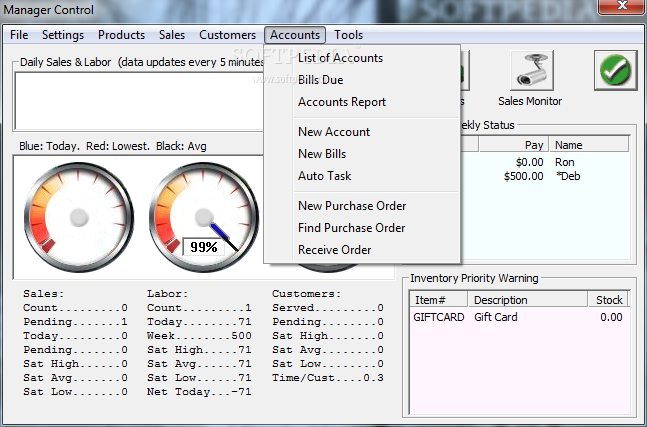Click the Net Today -71 line

pos(199,392)
